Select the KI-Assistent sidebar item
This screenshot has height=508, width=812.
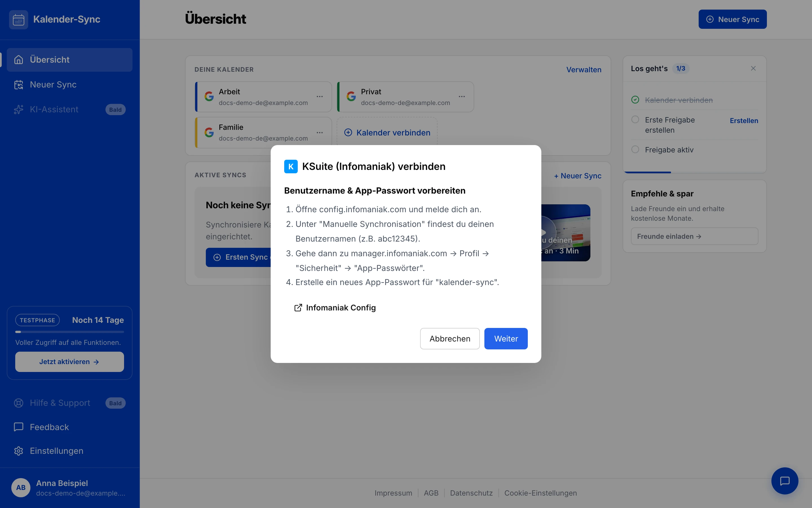pyautogui.click(x=69, y=109)
